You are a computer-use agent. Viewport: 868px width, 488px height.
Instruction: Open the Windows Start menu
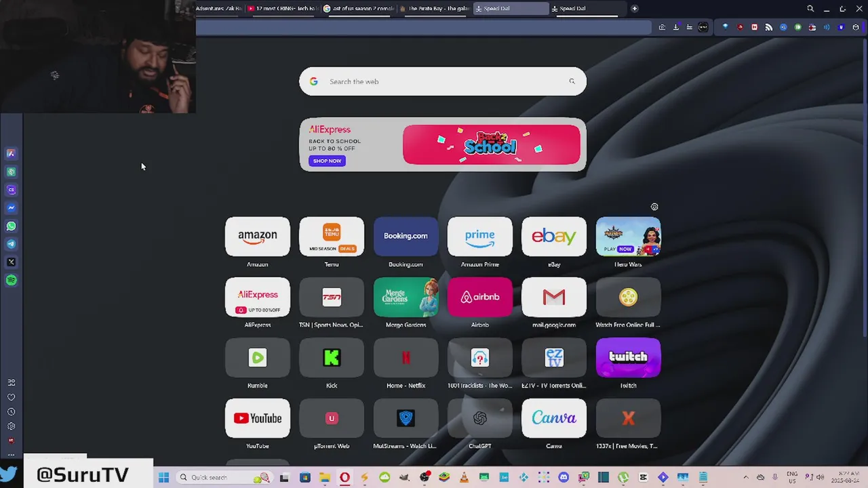coord(163,477)
